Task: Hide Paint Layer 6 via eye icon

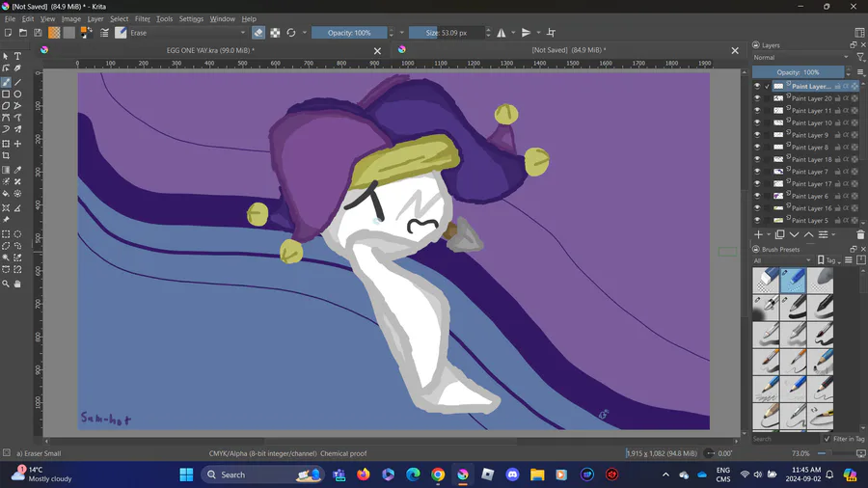Action: coord(757,196)
